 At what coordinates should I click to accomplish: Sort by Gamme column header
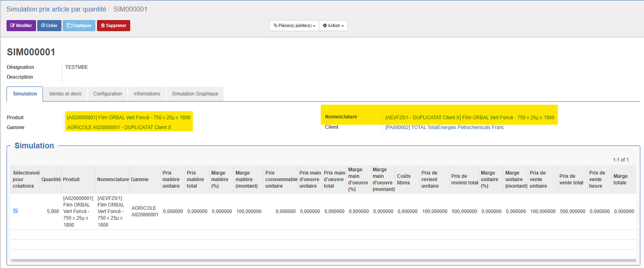coord(145,179)
